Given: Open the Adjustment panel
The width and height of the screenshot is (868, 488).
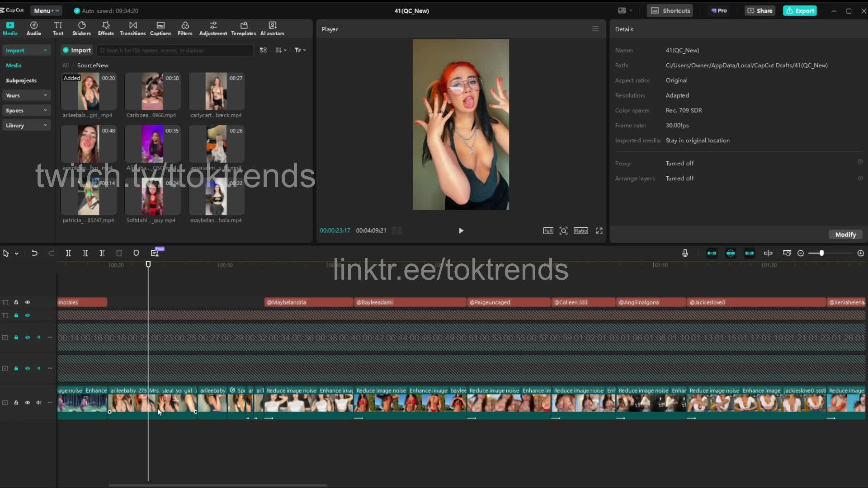Looking at the screenshot, I should [213, 28].
